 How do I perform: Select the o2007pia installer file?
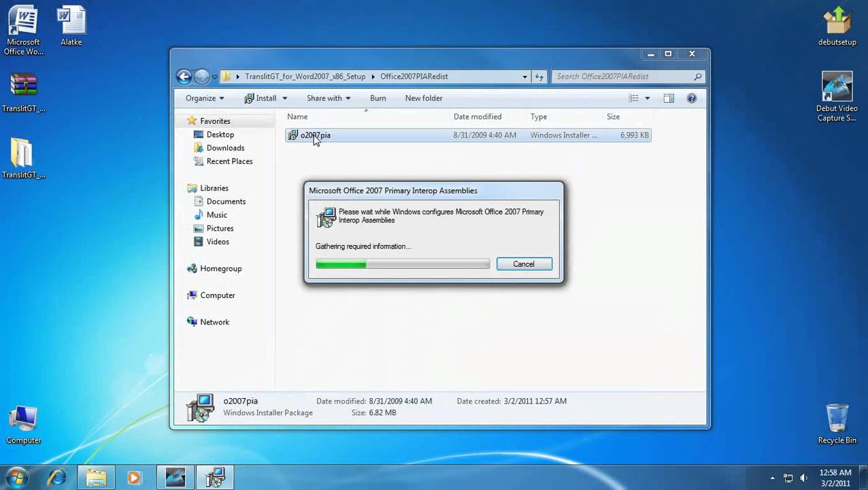pyautogui.click(x=468, y=135)
